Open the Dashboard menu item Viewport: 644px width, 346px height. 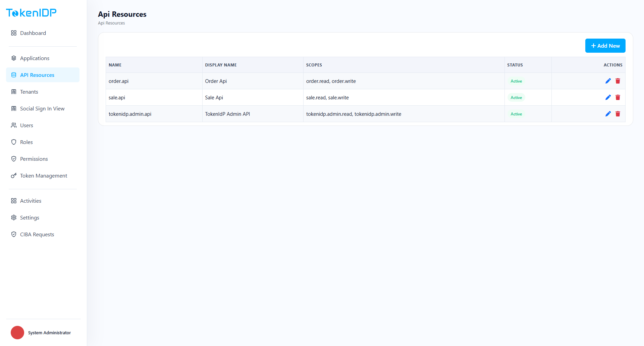point(43,33)
